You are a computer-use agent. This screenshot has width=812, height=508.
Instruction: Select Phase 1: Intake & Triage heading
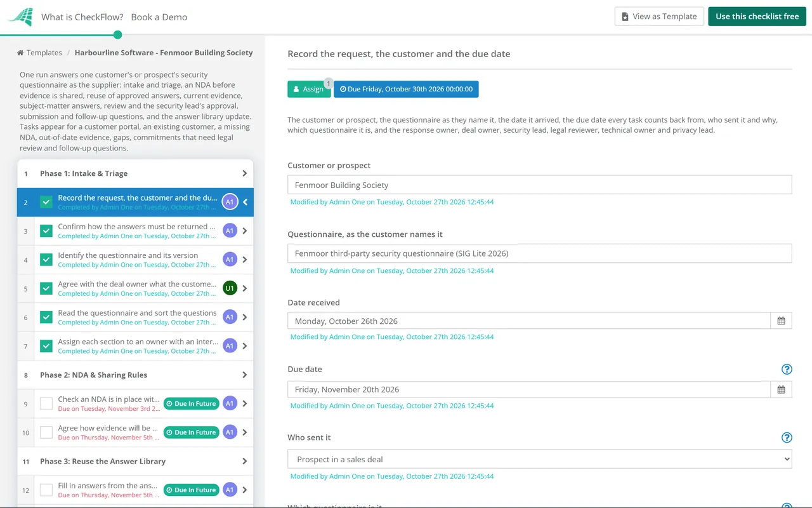coord(84,173)
